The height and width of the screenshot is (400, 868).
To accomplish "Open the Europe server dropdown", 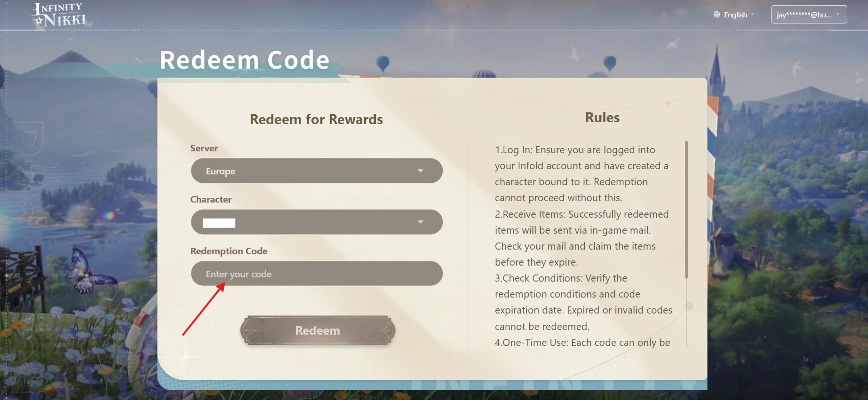I will pos(317,171).
